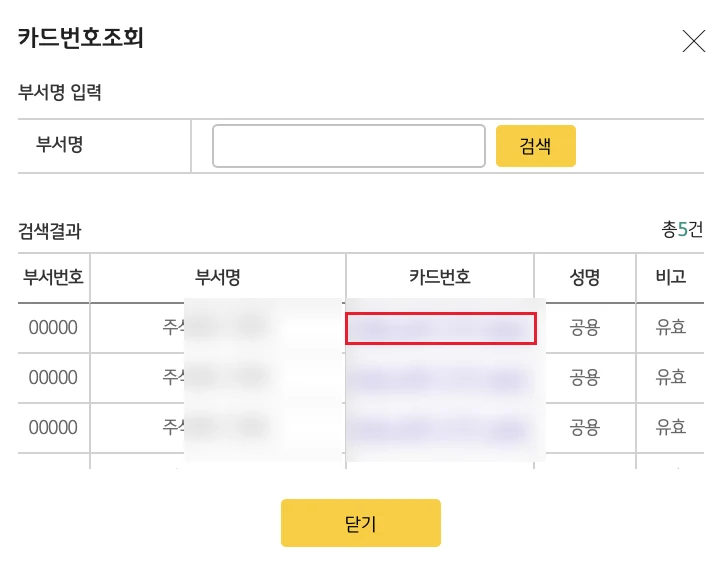This screenshot has width=724, height=564.
Task: Click first row's 유효 status cell
Action: point(670,327)
